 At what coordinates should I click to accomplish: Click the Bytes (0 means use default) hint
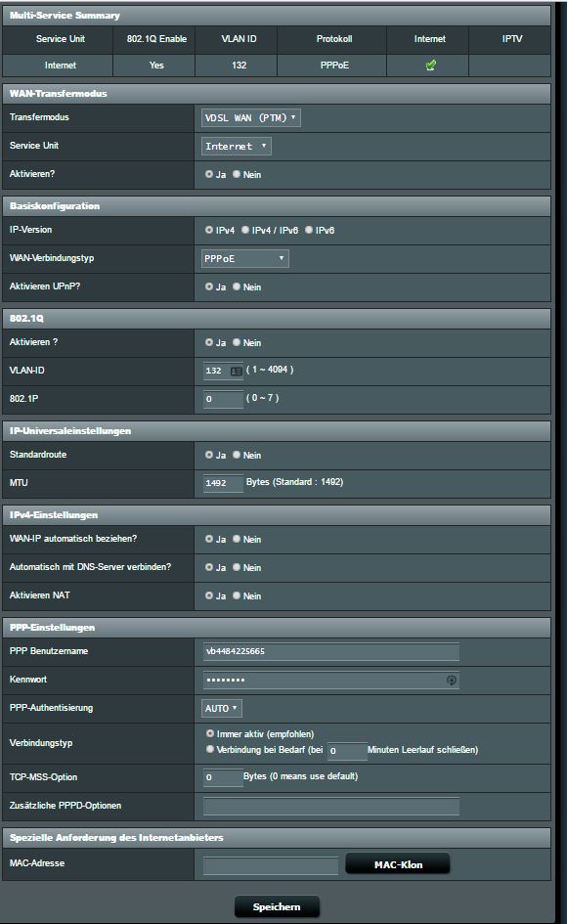click(x=300, y=776)
